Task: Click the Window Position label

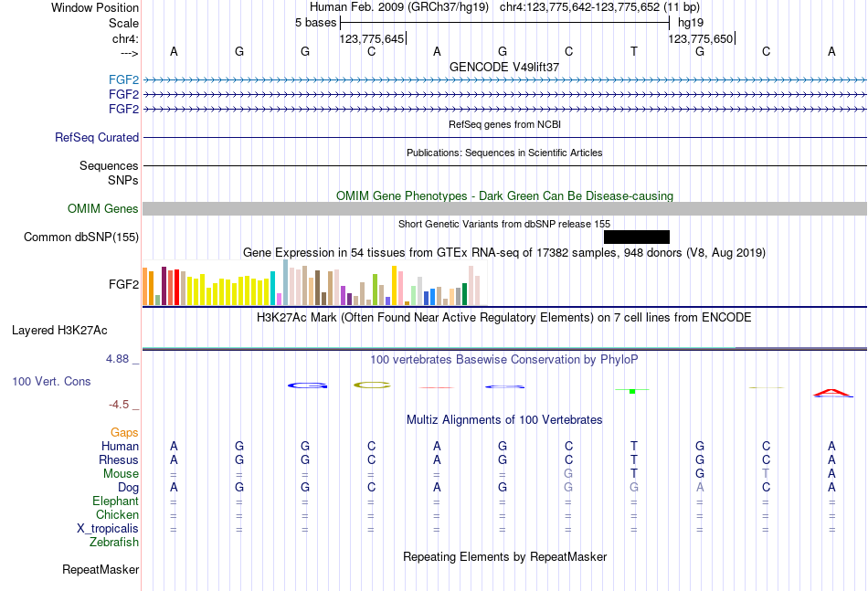Action: tap(95, 7)
